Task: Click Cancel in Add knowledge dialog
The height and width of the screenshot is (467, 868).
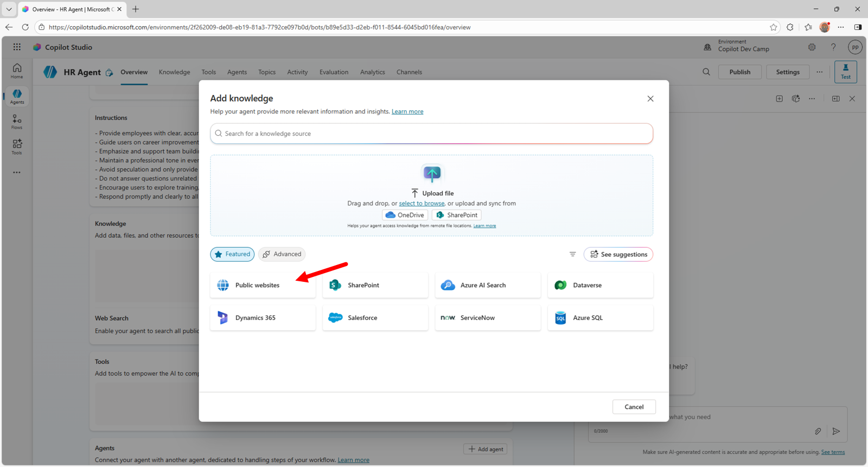Action: coord(634,407)
